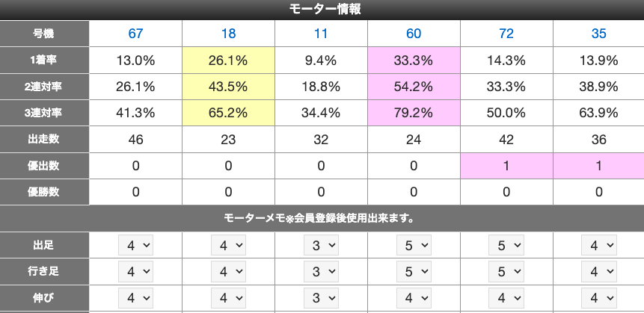Click the モーター情報 header bar
644x313 pixels.
(x=322, y=9)
